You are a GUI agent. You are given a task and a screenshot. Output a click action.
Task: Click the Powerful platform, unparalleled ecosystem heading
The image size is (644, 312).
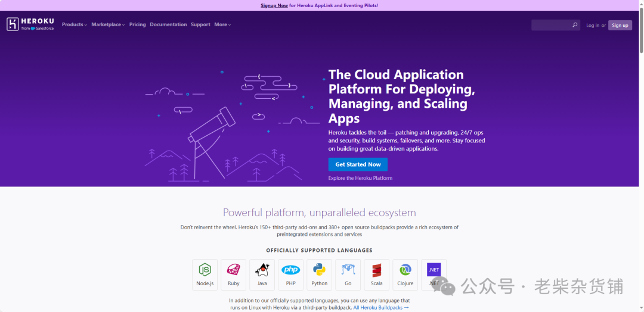coord(319,213)
